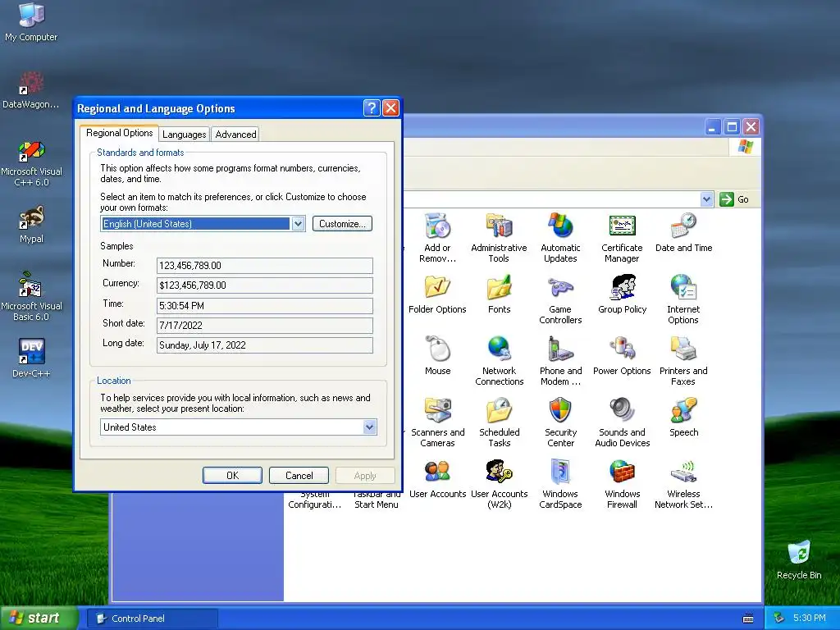
Task: Select Dev-C++ desktop shortcut
Action: [31, 358]
